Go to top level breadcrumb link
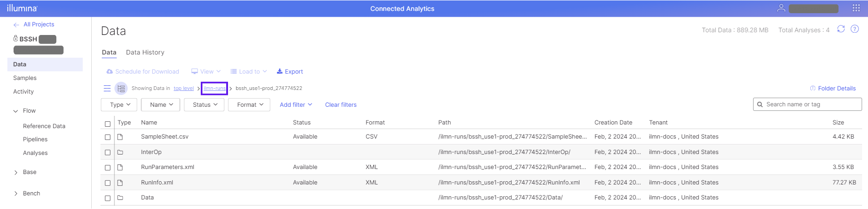868x209 pixels. click(x=184, y=88)
